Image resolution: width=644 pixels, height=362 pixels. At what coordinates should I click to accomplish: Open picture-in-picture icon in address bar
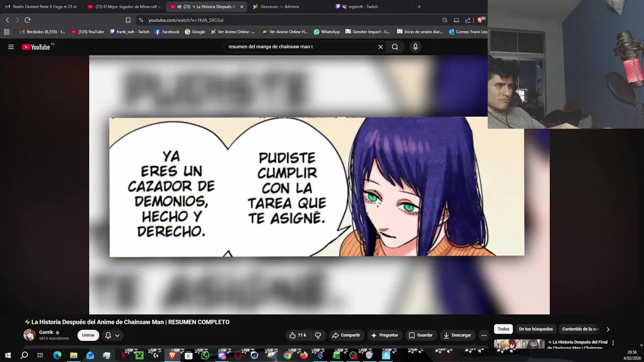pos(456,20)
